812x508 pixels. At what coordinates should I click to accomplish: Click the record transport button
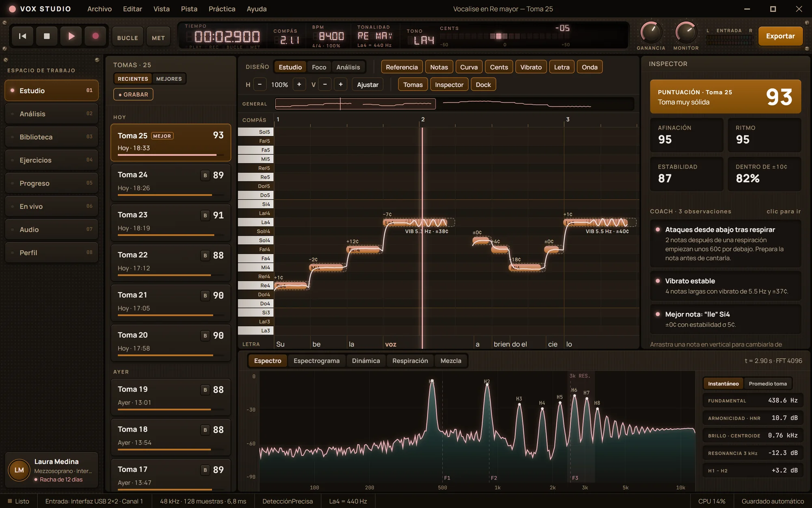point(95,36)
